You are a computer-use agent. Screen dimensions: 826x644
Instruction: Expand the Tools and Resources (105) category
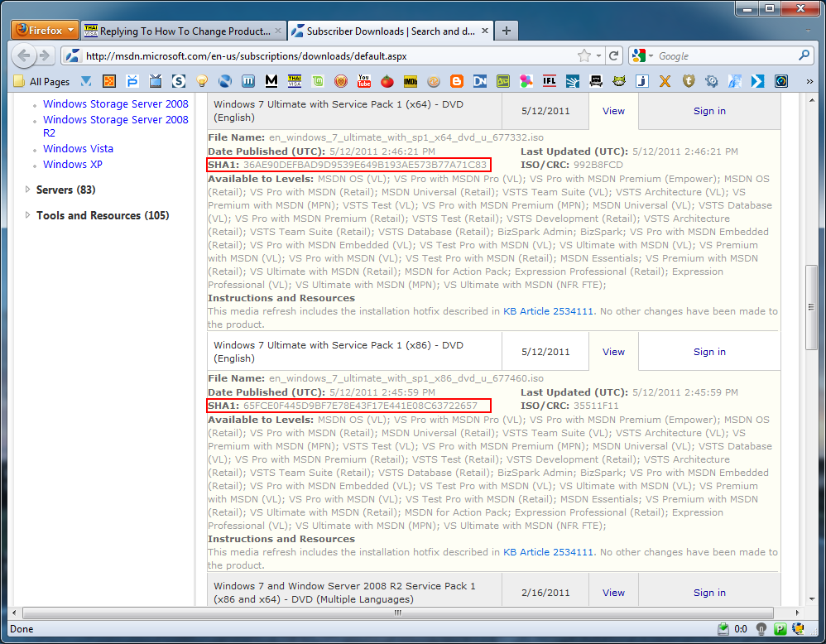point(28,215)
